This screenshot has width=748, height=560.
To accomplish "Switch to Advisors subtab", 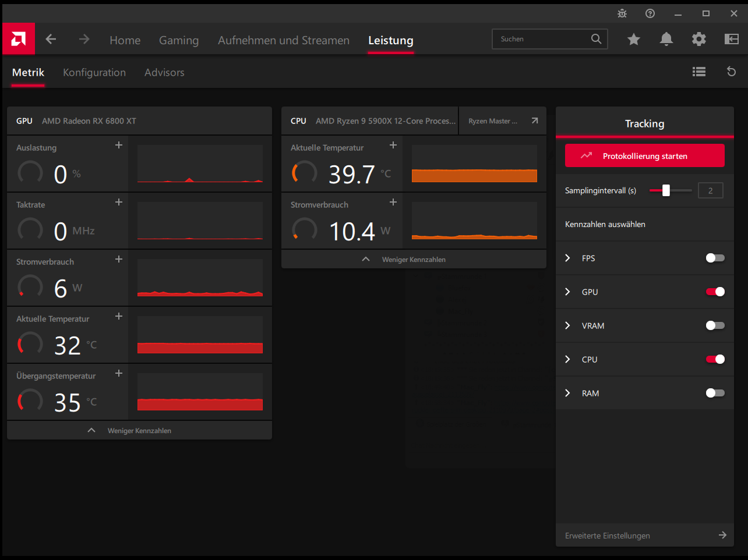I will coord(164,72).
